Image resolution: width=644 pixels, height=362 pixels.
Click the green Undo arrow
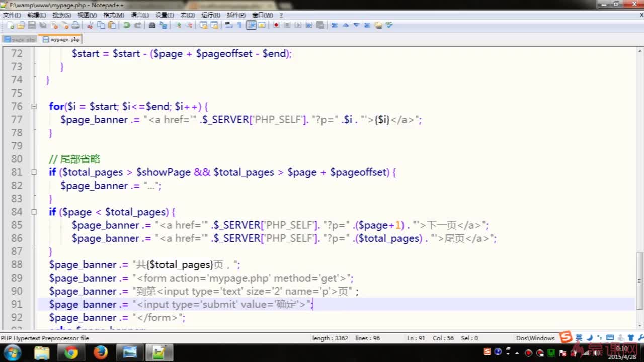126,25
